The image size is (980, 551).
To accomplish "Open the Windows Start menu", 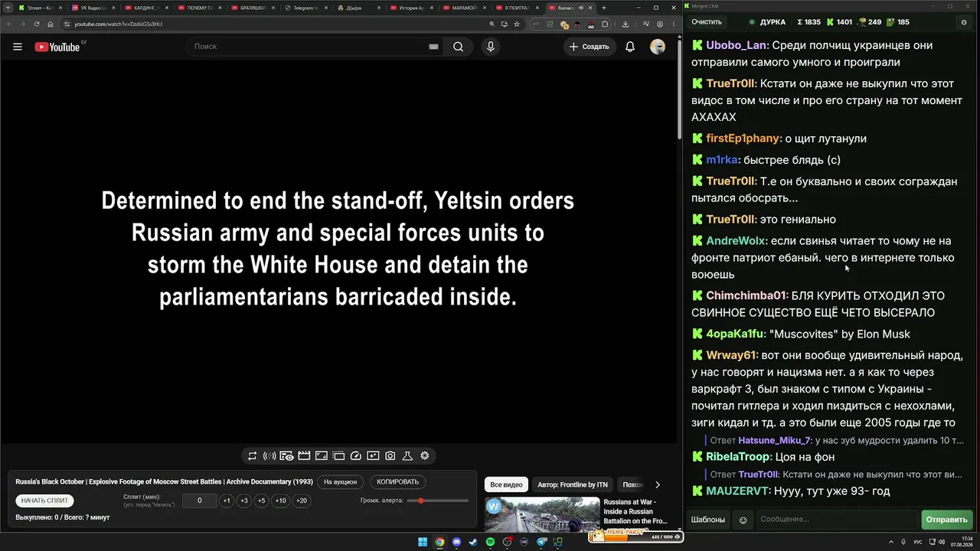I will point(423,543).
